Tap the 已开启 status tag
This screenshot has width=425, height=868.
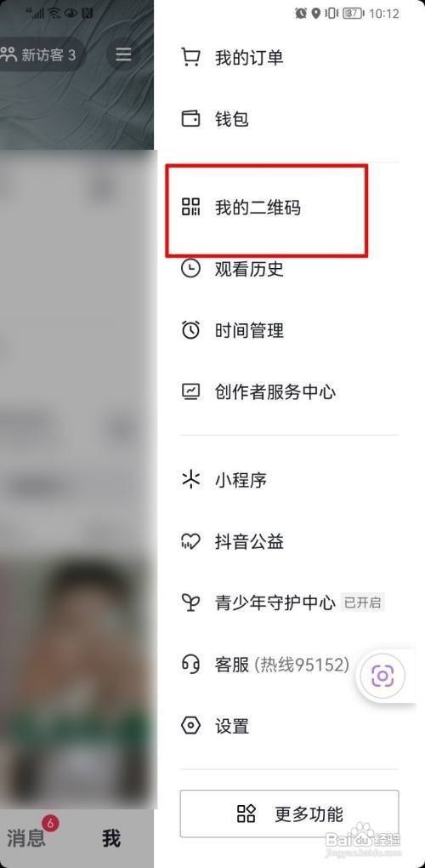[x=363, y=602]
